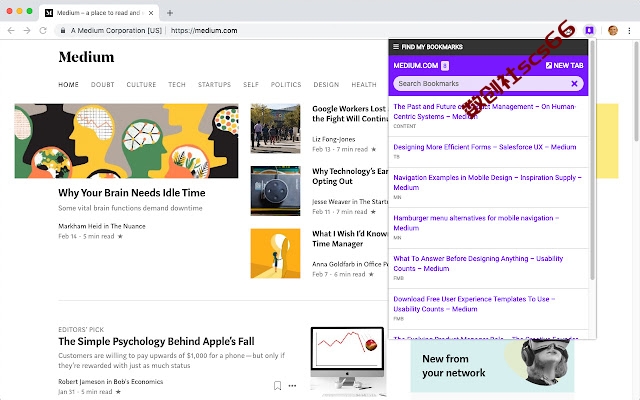
Task: Click the star beside Feb 11 · 7 min read
Action: coord(373,212)
